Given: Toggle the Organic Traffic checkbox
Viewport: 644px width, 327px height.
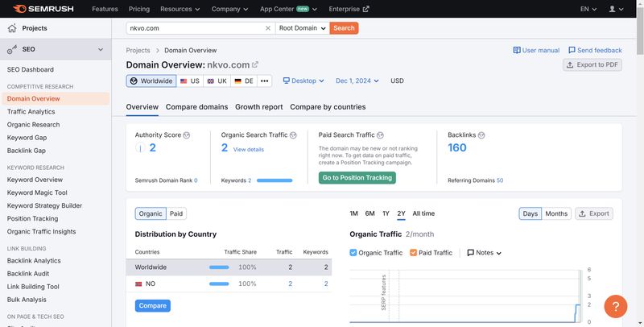Looking at the screenshot, I should (353, 253).
